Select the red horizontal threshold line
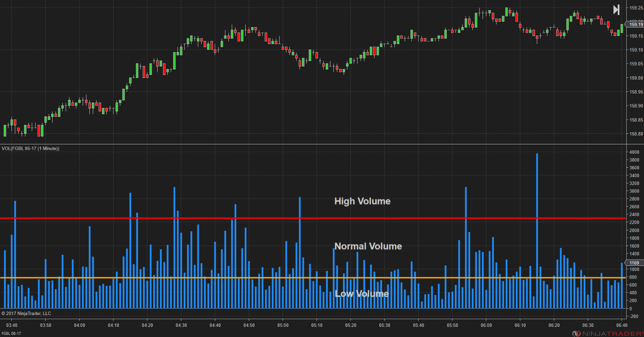This screenshot has height=337, width=644. 313,218
